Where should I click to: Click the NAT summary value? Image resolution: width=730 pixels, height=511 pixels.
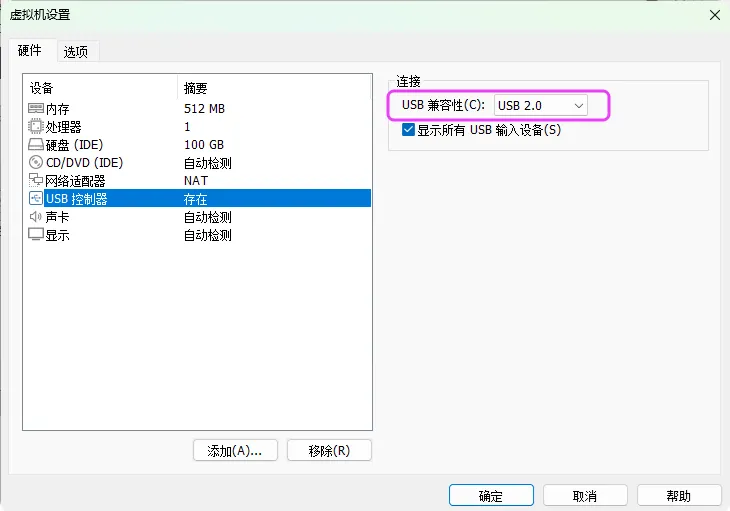(x=196, y=181)
